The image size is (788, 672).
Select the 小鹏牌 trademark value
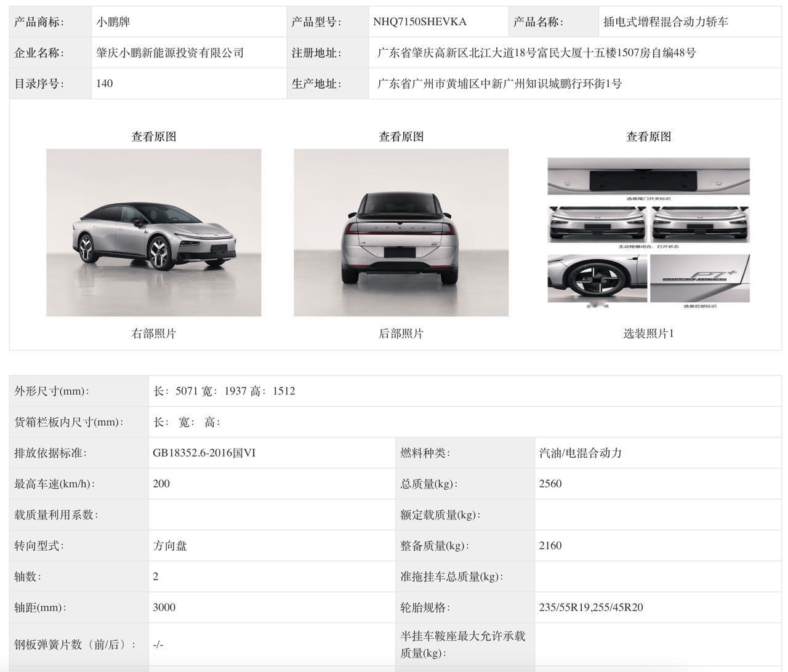[x=113, y=22]
